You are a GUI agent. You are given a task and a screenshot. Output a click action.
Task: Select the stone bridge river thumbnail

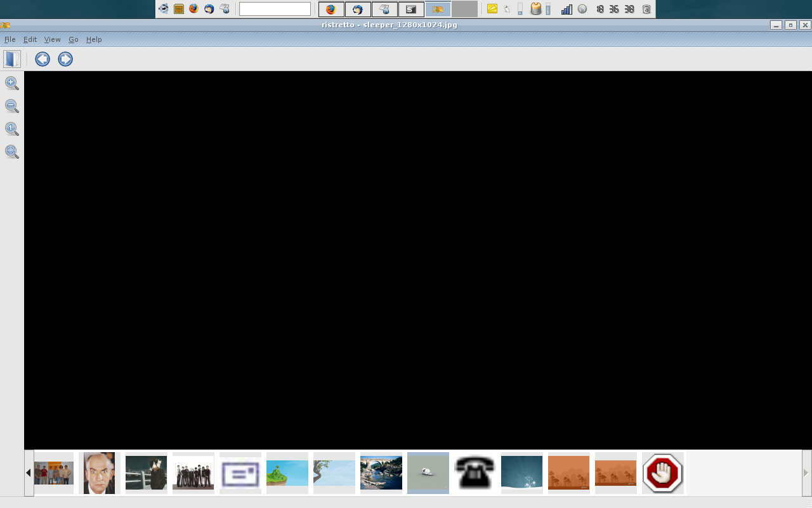pyautogui.click(x=381, y=473)
